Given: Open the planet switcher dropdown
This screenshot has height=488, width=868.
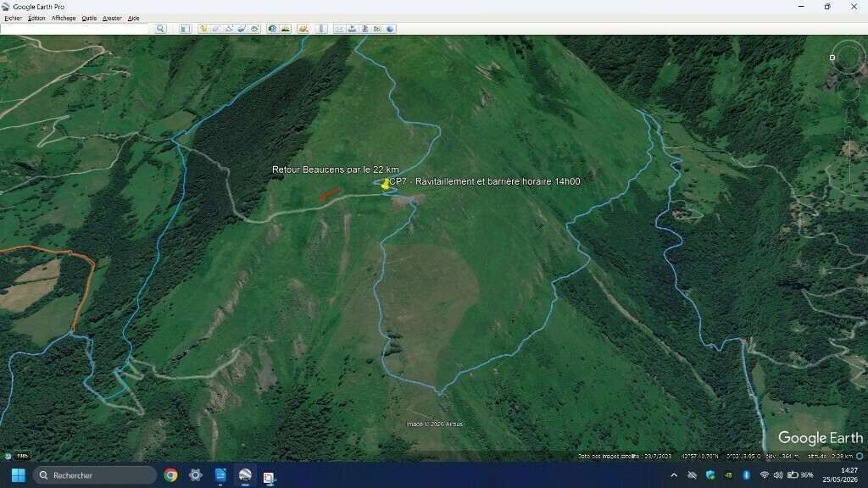Looking at the screenshot, I should (x=303, y=29).
